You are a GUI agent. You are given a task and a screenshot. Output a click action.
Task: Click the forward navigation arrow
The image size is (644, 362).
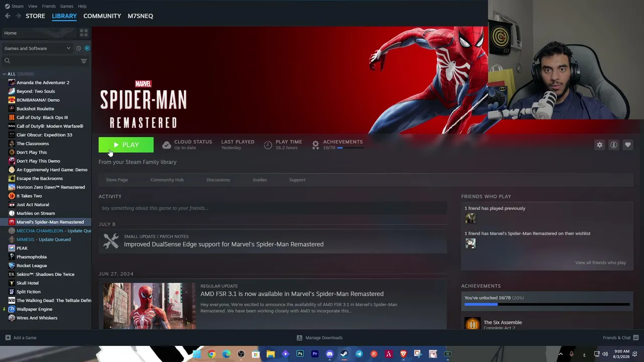(18, 16)
